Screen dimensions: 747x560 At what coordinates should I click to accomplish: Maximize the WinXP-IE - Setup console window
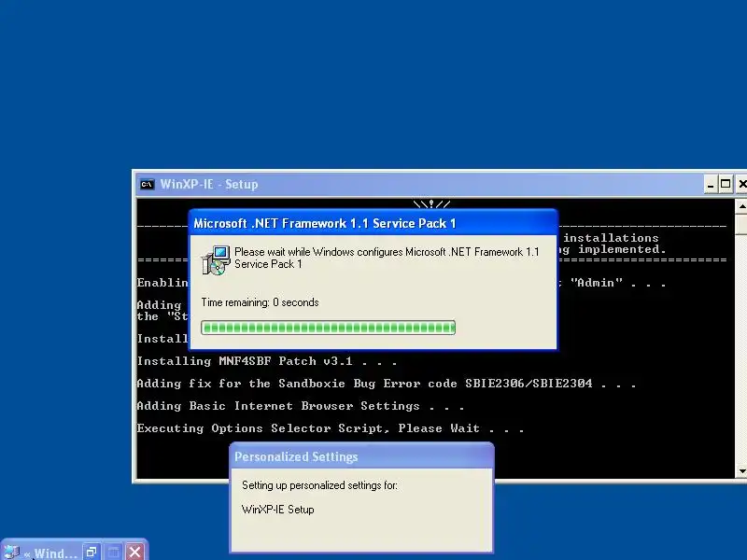click(726, 184)
